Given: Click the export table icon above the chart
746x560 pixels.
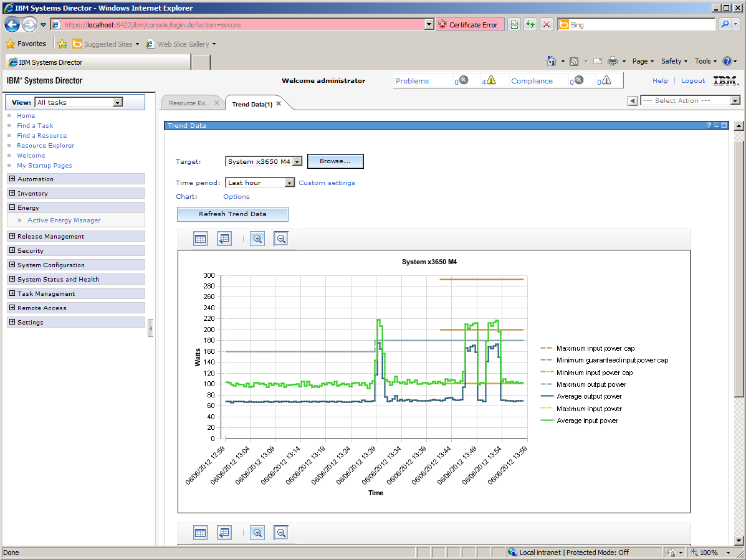Looking at the screenshot, I should click(x=224, y=239).
